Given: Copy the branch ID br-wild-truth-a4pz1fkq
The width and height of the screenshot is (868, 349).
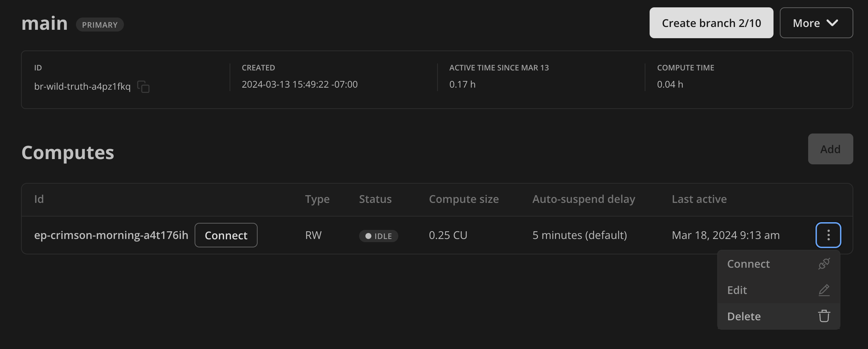Looking at the screenshot, I should (x=143, y=87).
